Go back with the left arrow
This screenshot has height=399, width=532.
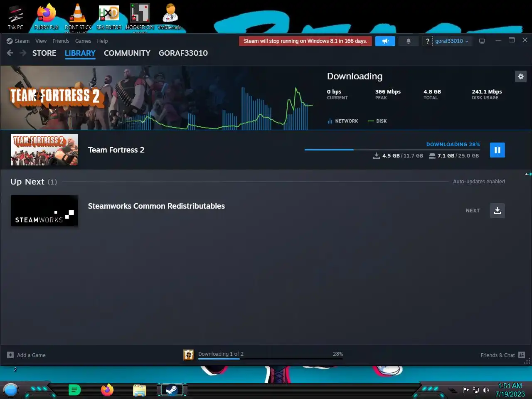[x=10, y=53]
